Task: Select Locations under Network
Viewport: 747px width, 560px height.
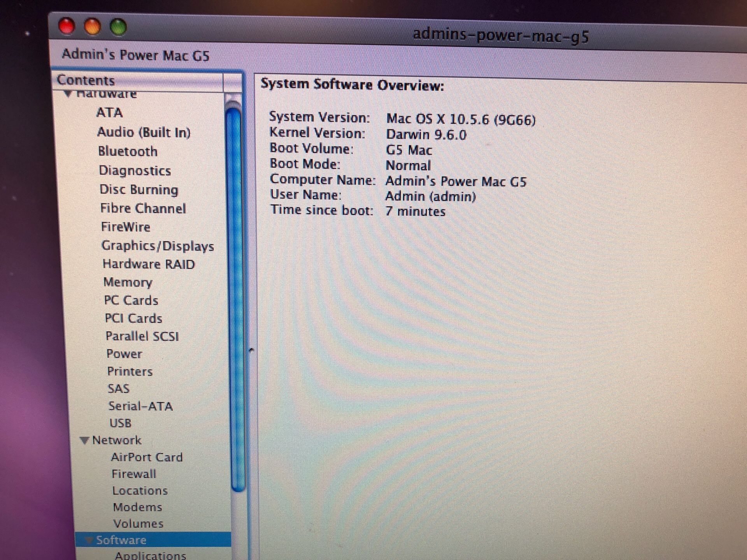Action: coord(140,491)
